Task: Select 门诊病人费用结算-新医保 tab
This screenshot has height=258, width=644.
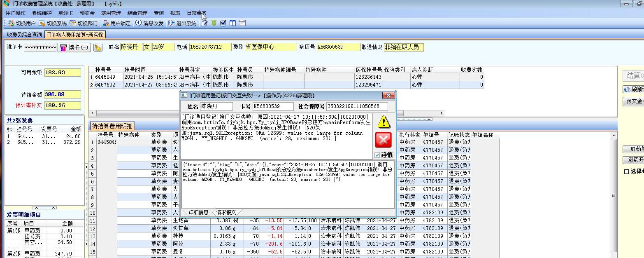Action: (75, 35)
